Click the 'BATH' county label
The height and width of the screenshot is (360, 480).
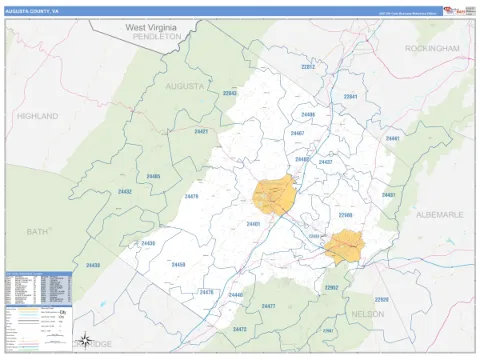click(x=37, y=232)
